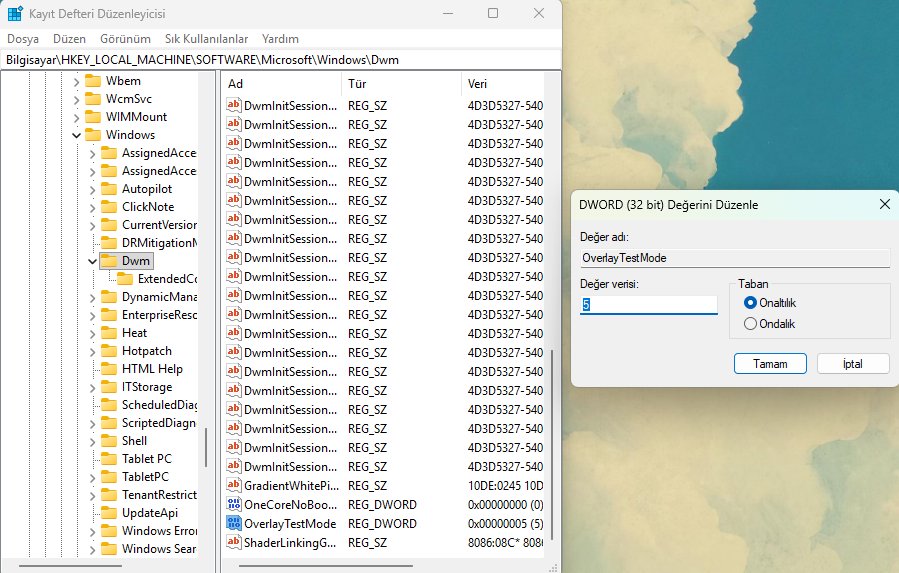899x573 pixels.
Task: Select Onaltılık (hexadecimal) base option
Action: point(750,302)
